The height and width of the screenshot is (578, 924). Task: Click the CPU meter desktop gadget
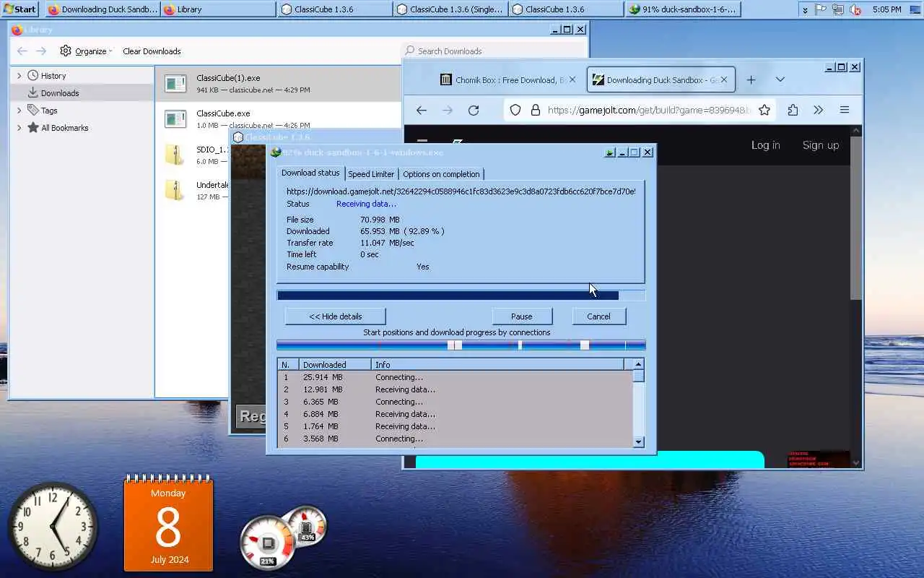(268, 543)
